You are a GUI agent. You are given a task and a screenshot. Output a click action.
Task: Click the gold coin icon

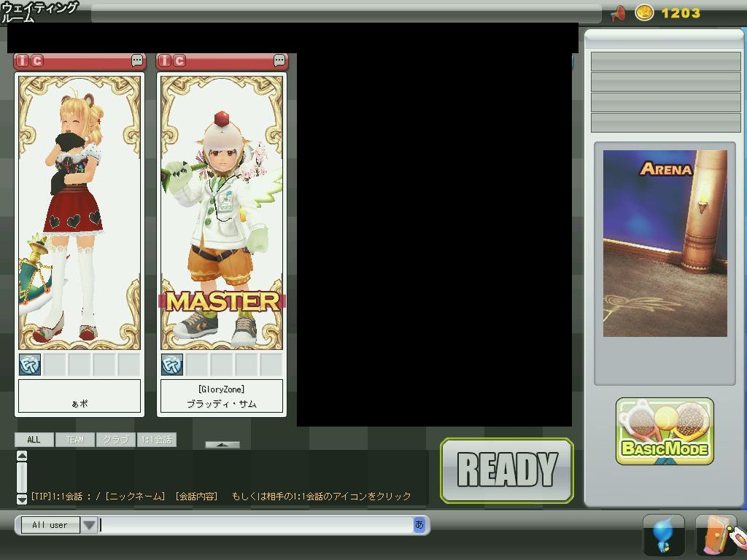pyautogui.click(x=644, y=13)
